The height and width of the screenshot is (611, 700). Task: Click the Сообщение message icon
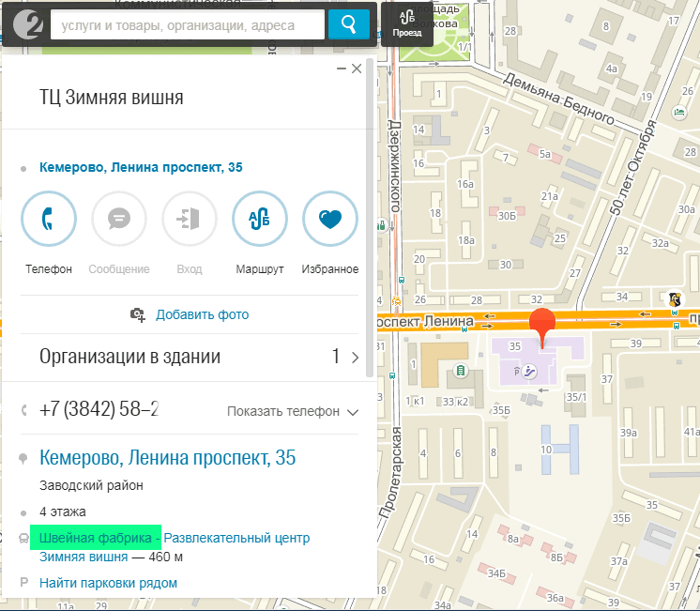point(119,219)
